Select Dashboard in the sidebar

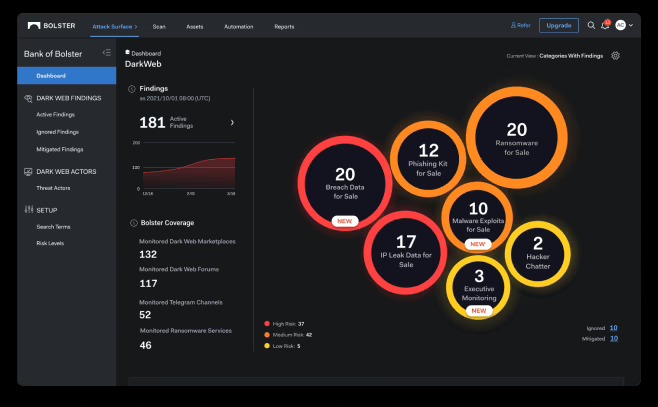pos(67,76)
